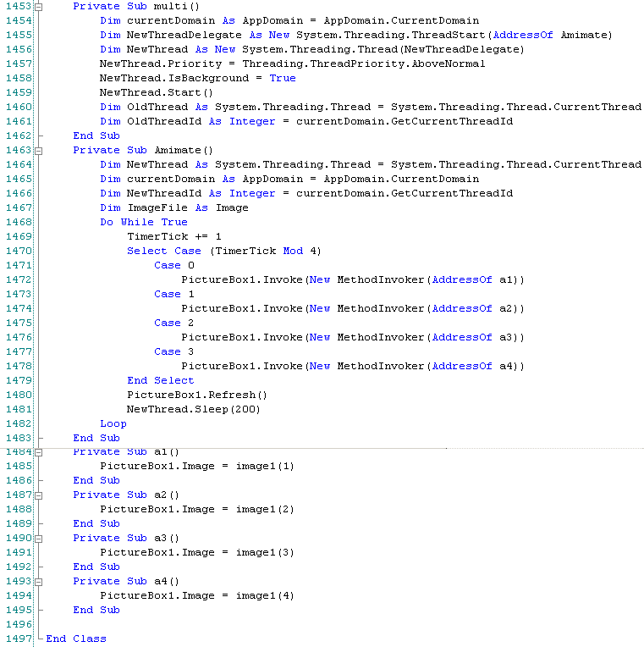Click 'OldThread' on line 1460

[157, 108]
